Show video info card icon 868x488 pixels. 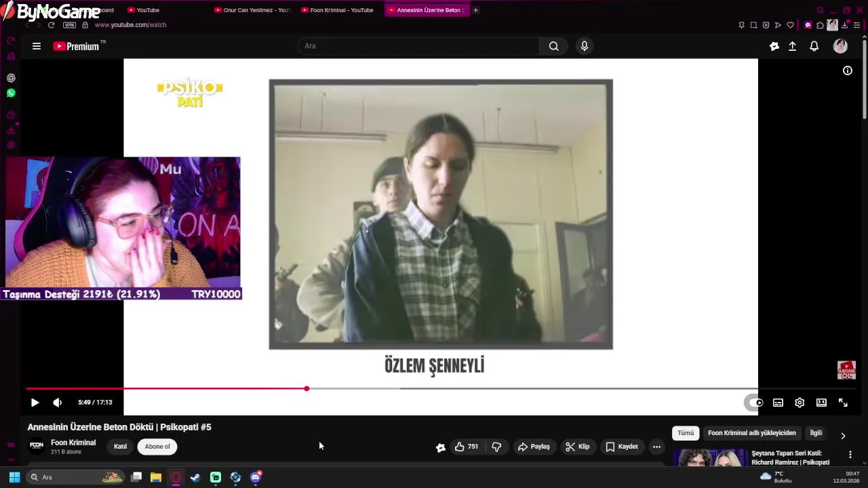click(848, 70)
